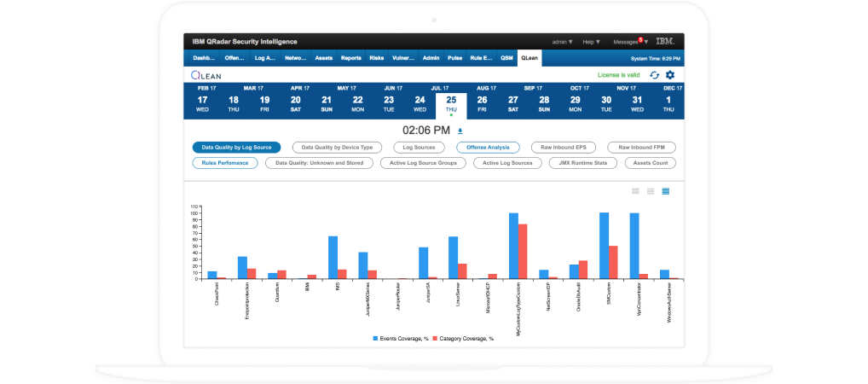The image size is (868, 384).
Task: Download data with arrow icon beside 02:06 PM
Action: click(460, 131)
